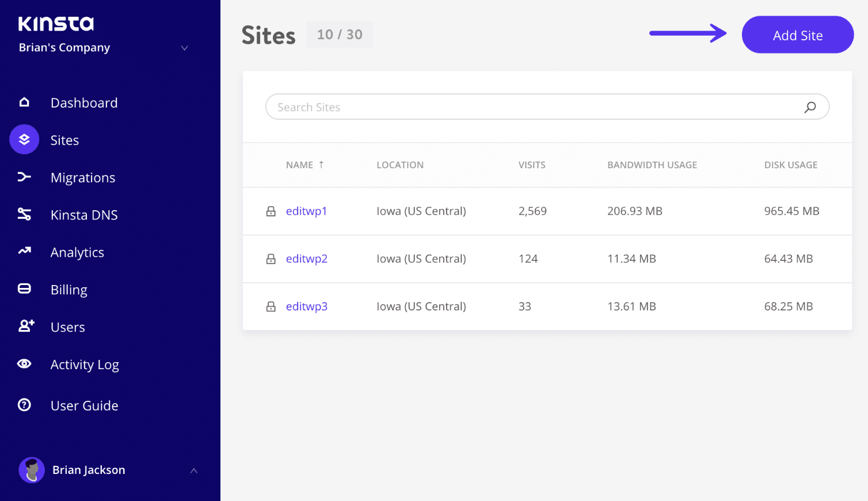This screenshot has height=501, width=868.
Task: Click the Billing card icon
Action: click(x=24, y=289)
